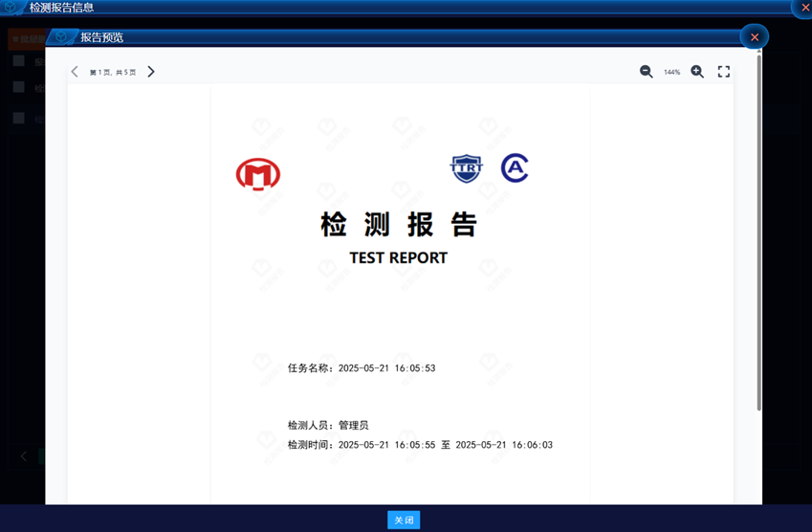Close the 检测报告信息 window with the X
This screenshot has width=812, height=532.
click(x=805, y=8)
